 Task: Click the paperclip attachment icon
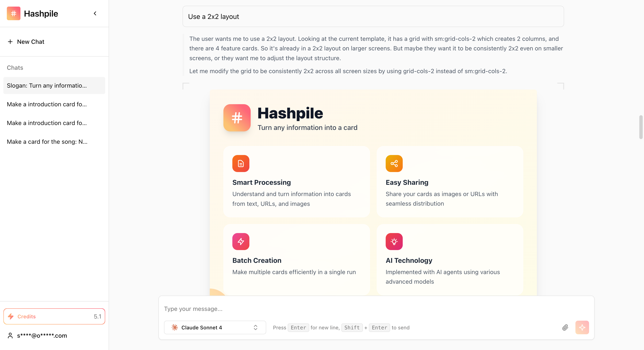point(565,327)
